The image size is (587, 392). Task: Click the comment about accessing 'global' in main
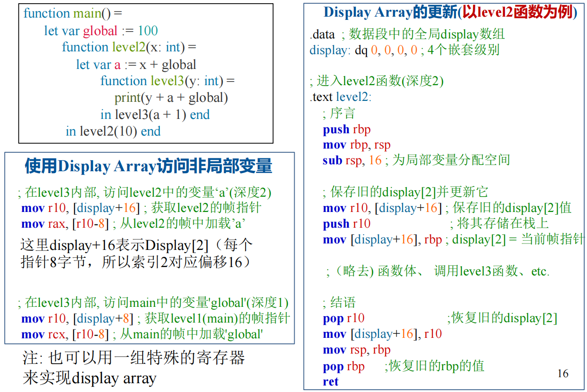click(153, 303)
